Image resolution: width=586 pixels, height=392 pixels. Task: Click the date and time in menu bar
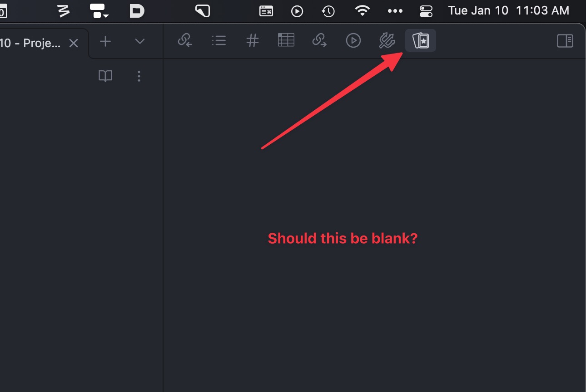coord(508,11)
